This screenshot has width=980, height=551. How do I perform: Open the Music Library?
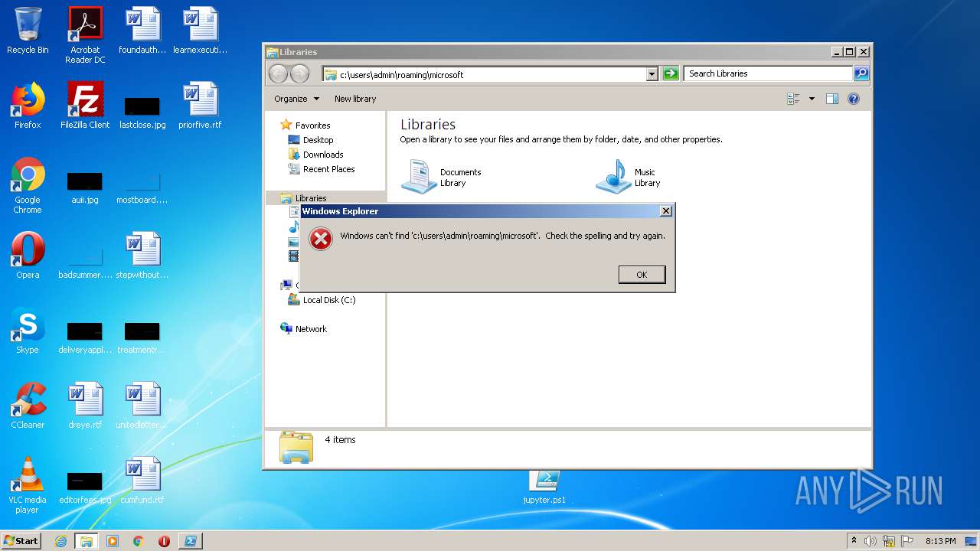tap(629, 177)
